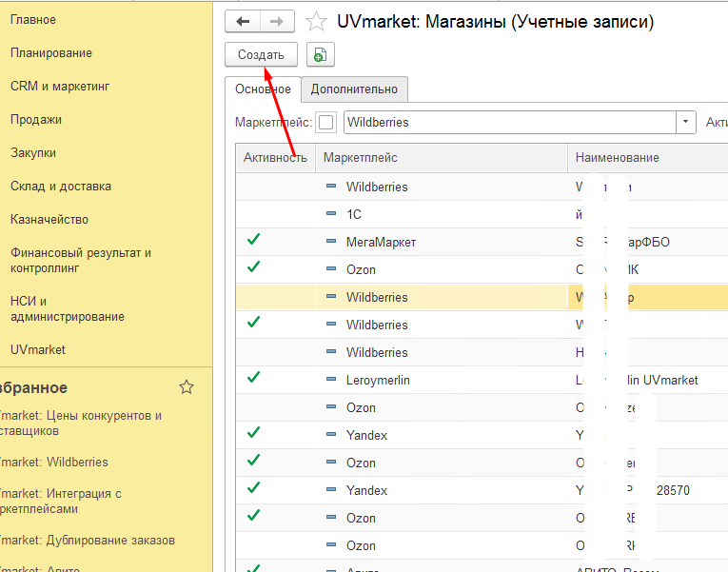This screenshot has width=728, height=572.
Task: Click the Wildberries marketplace filter field
Action: pyautogui.click(x=510, y=122)
